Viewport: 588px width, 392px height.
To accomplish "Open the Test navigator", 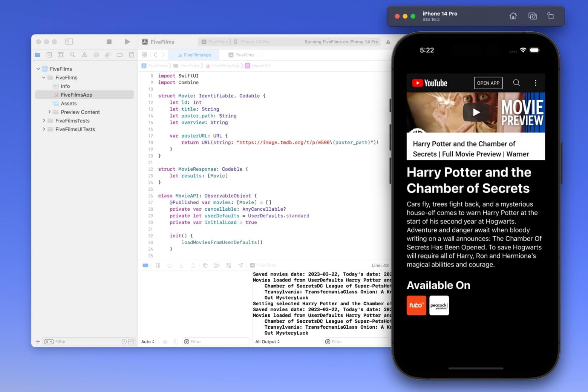I will (96, 55).
